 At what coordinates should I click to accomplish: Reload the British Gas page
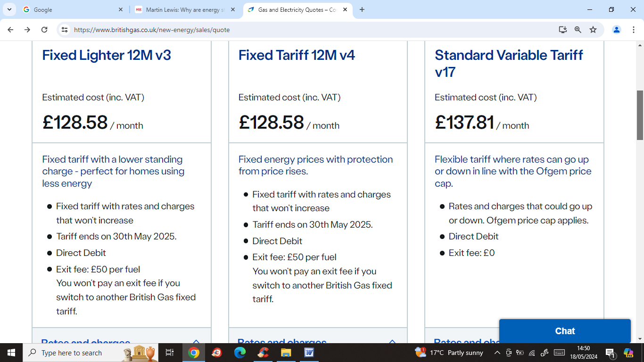pos(44,30)
